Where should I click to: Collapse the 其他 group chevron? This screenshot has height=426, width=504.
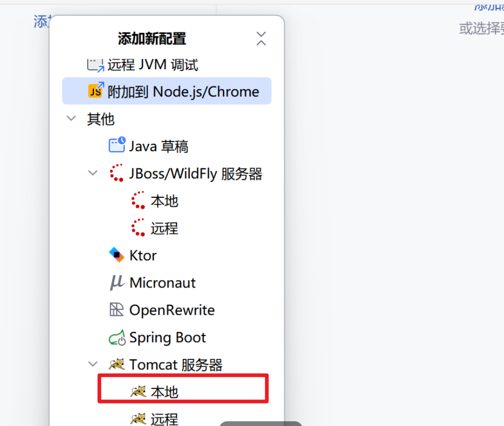71,118
